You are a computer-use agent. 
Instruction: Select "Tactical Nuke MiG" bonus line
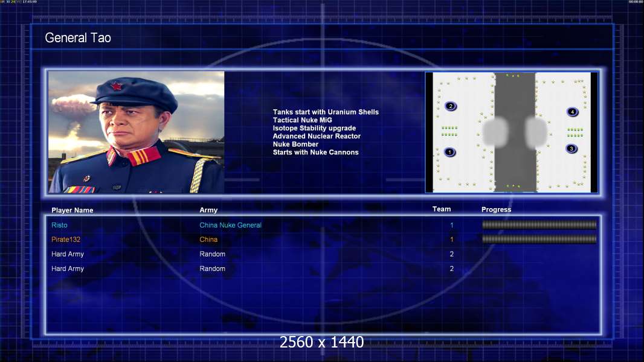point(302,120)
